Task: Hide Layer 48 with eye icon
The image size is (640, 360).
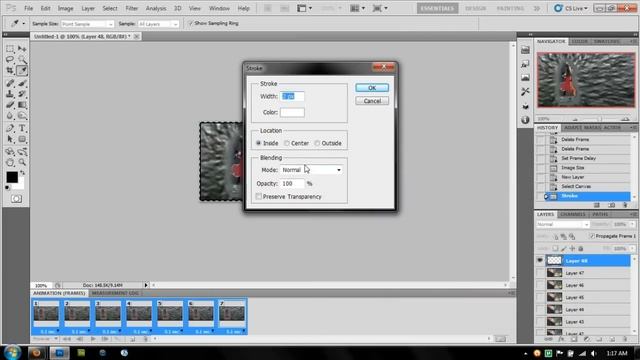Action: click(540, 260)
